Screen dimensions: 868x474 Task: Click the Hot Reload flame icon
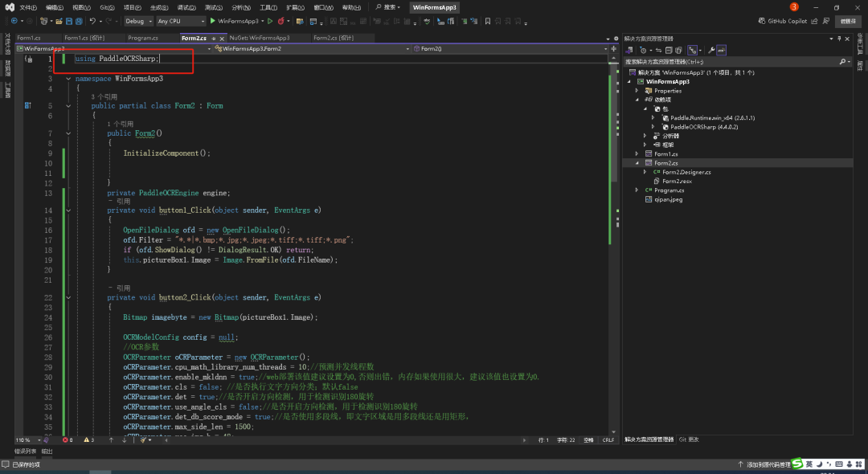click(280, 21)
